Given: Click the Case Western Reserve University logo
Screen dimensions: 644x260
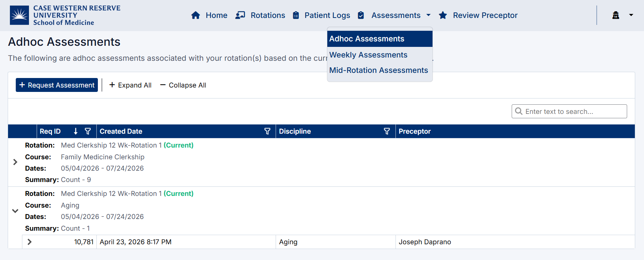Looking at the screenshot, I should [19, 15].
